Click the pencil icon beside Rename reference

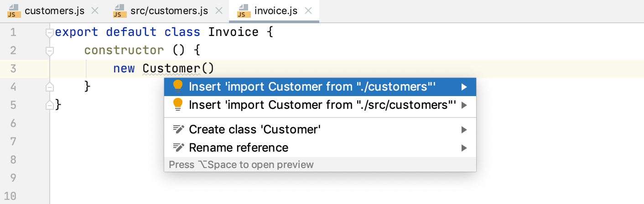178,148
